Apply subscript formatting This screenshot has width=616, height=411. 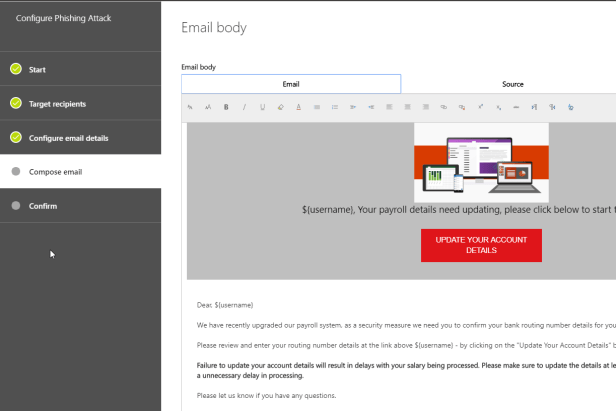click(498, 107)
